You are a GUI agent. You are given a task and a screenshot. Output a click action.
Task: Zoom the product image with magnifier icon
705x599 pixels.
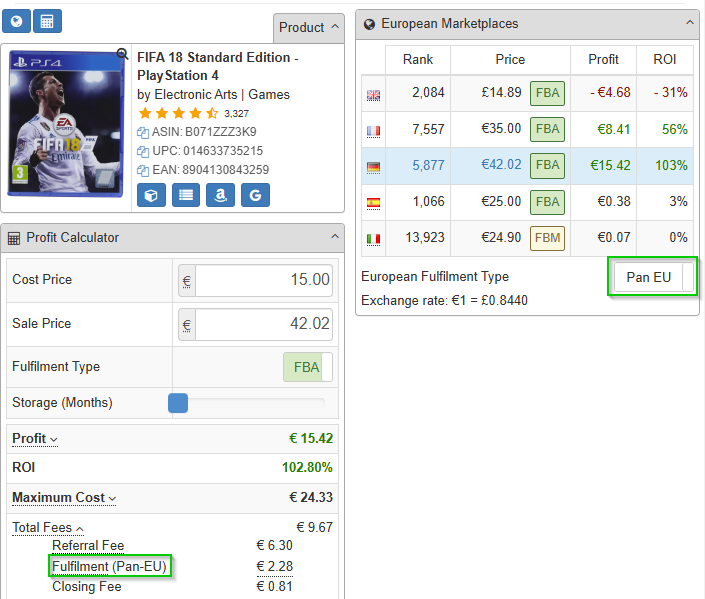pos(122,54)
